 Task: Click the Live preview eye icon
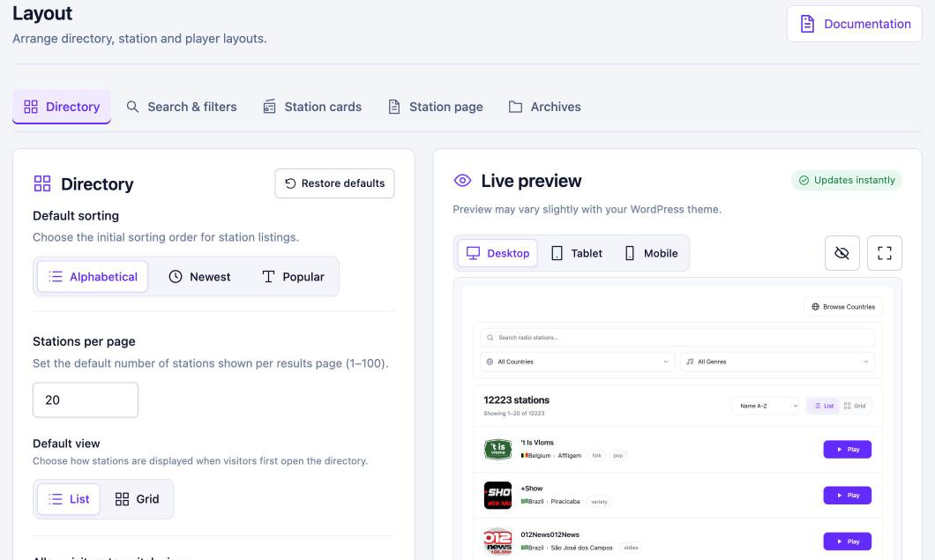pos(463,180)
